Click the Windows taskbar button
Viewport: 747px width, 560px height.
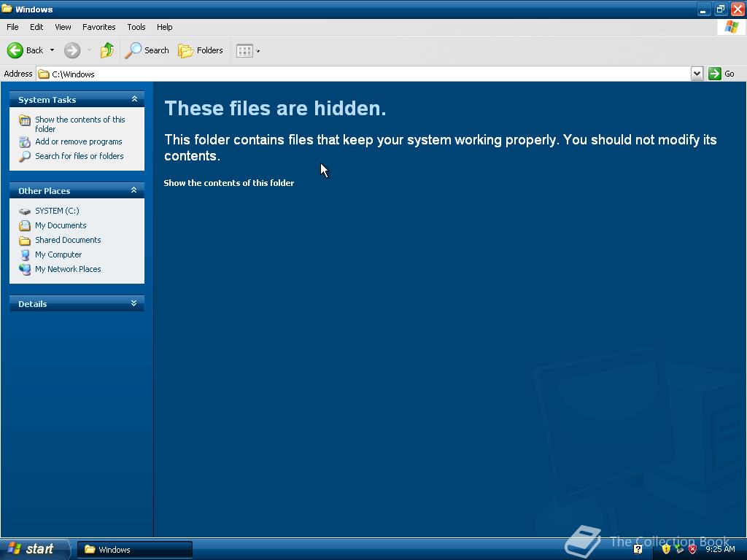[x=135, y=550]
